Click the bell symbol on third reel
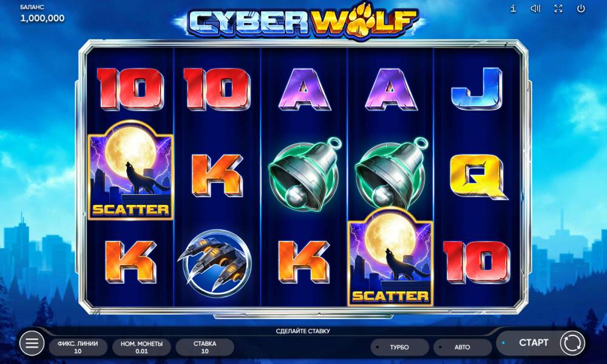607x364 pixels. 305,174
